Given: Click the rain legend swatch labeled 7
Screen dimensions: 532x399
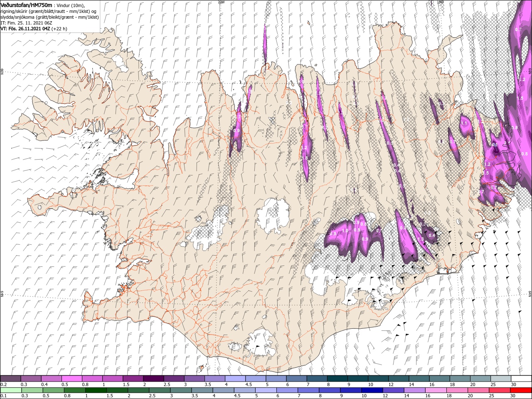Looking at the screenshot, I should coord(308,390).
